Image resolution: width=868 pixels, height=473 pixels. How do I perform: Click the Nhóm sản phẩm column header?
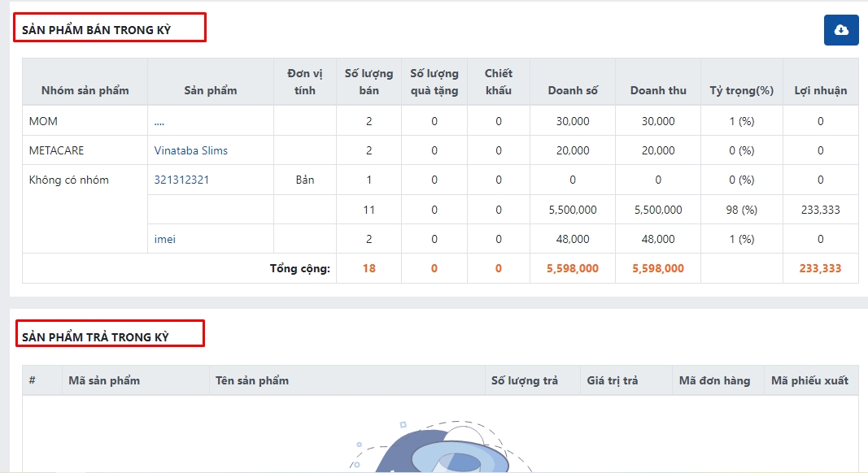click(85, 90)
